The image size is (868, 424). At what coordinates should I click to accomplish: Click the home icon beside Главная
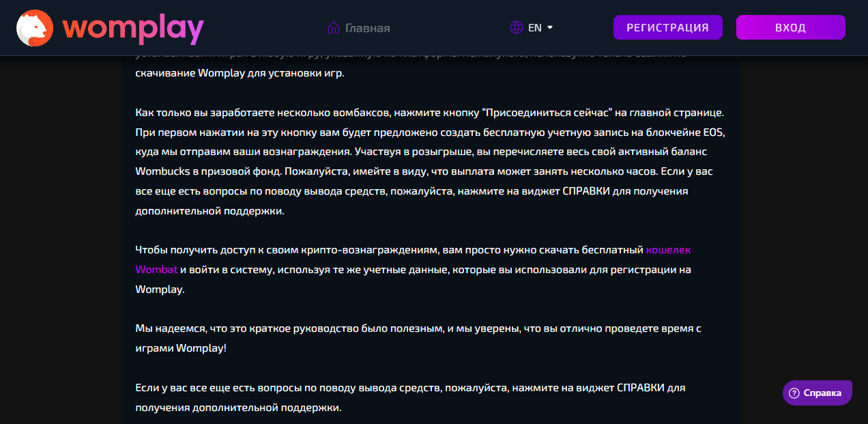point(334,28)
